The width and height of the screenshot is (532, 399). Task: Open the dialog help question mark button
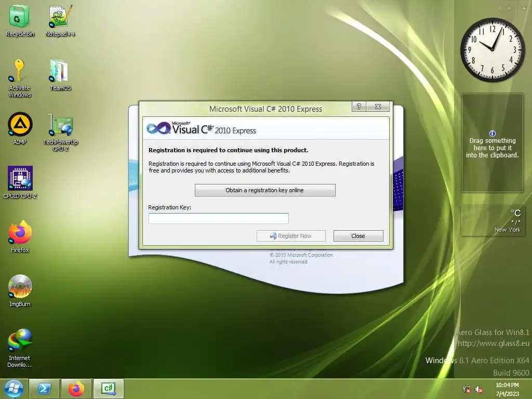pyautogui.click(x=359, y=107)
